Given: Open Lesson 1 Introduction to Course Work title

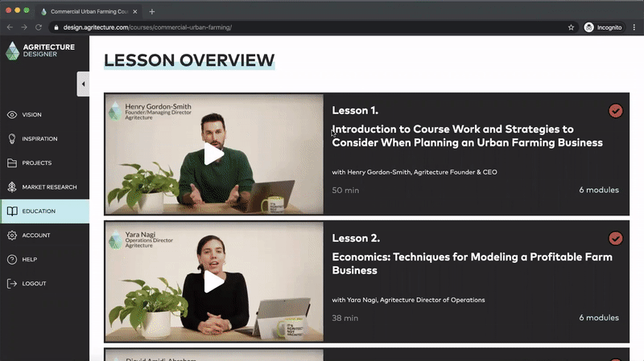Looking at the screenshot, I should tap(468, 136).
